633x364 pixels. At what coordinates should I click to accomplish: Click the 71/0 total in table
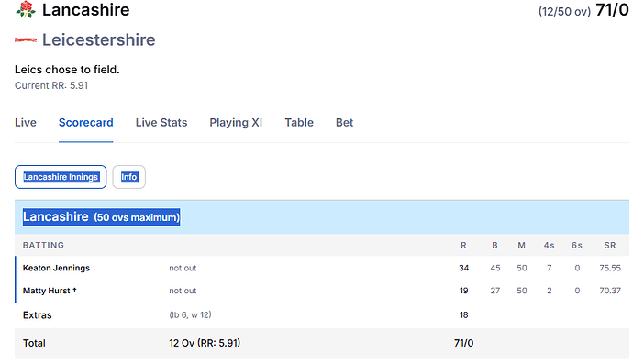[x=463, y=343]
